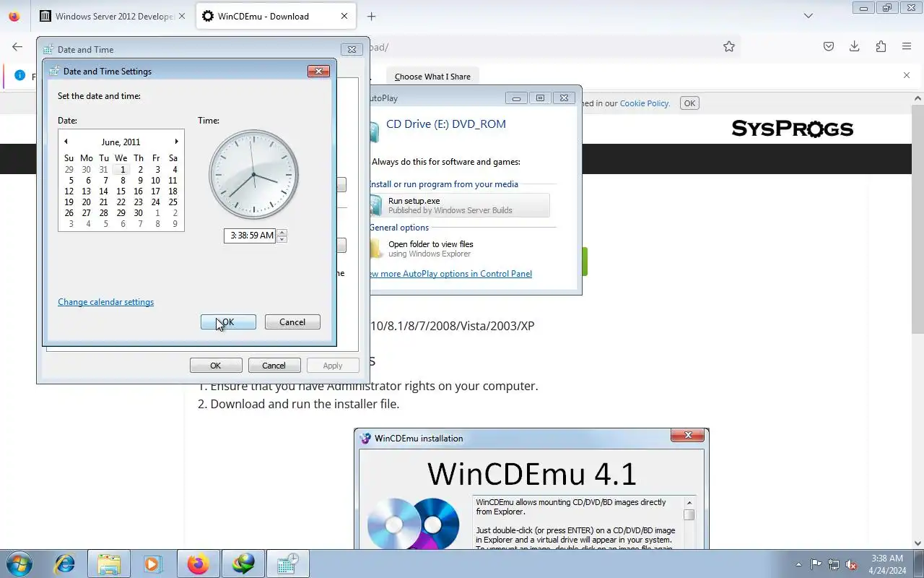Launch Internet Explorer from the taskbar
Screen dimensions: 924x578
point(64,564)
